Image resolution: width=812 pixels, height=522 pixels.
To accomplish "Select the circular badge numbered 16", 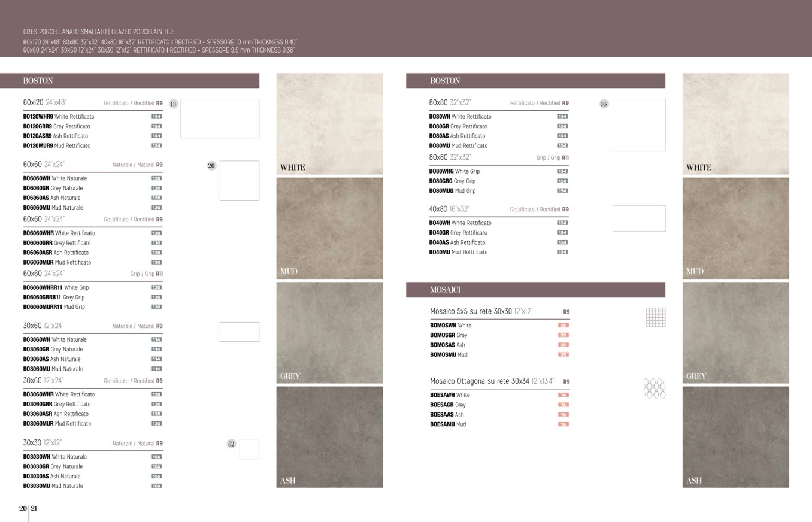I will 604,104.
